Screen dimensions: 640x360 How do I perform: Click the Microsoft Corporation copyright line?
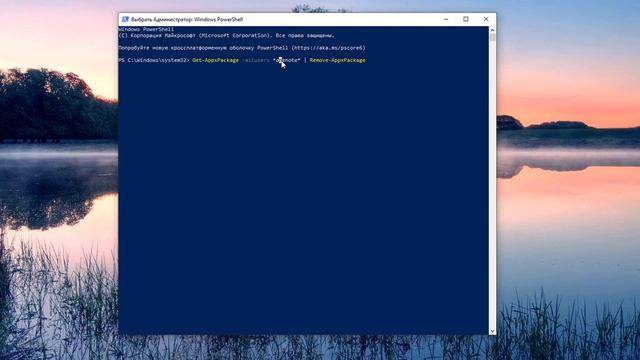click(x=226, y=36)
